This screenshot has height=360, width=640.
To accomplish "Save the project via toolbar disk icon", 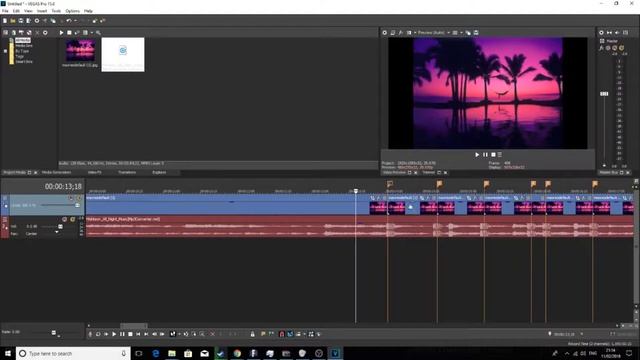I will point(21,21).
